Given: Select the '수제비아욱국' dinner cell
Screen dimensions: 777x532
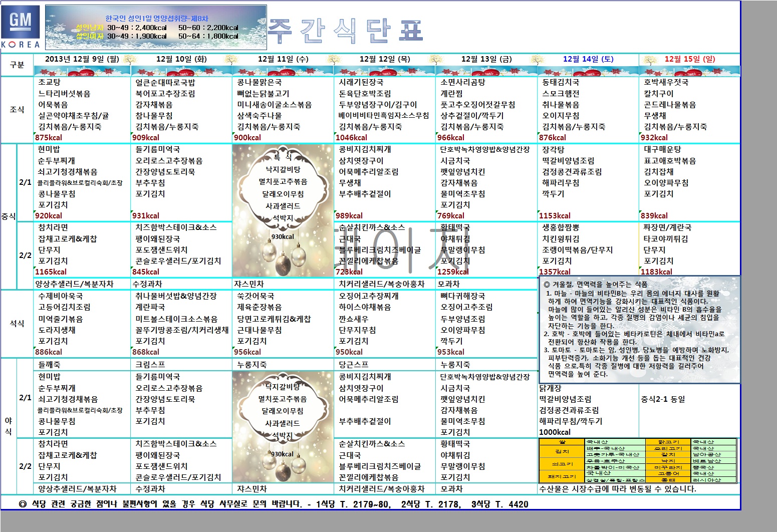Looking at the screenshot, I should click(61, 296).
